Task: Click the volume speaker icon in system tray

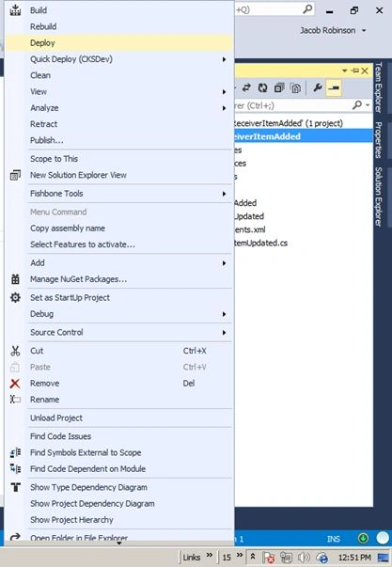Action: (x=305, y=558)
